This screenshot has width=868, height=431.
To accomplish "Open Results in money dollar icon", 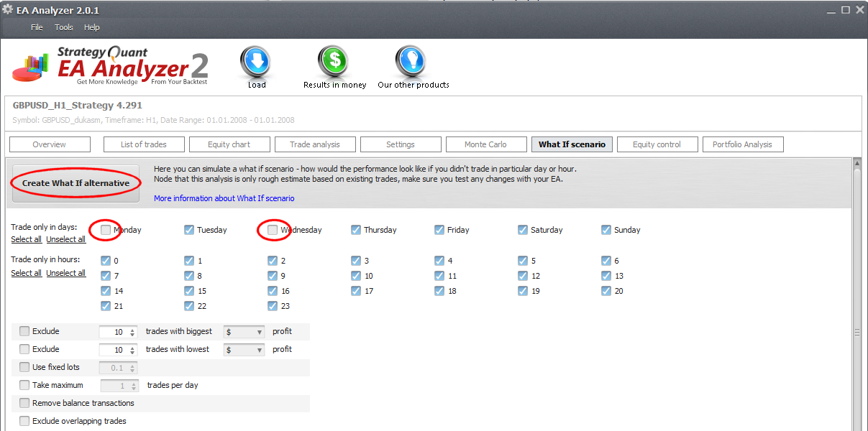I will [334, 62].
